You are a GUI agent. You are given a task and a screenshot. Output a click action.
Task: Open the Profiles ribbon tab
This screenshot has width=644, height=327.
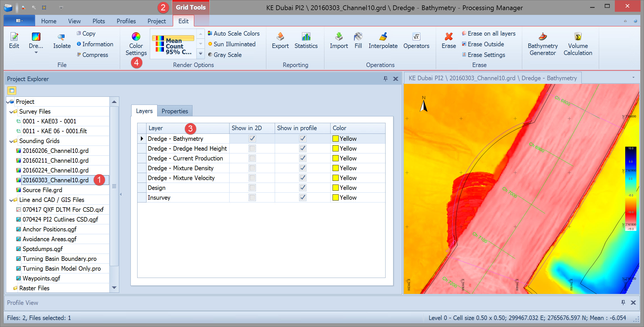click(126, 21)
